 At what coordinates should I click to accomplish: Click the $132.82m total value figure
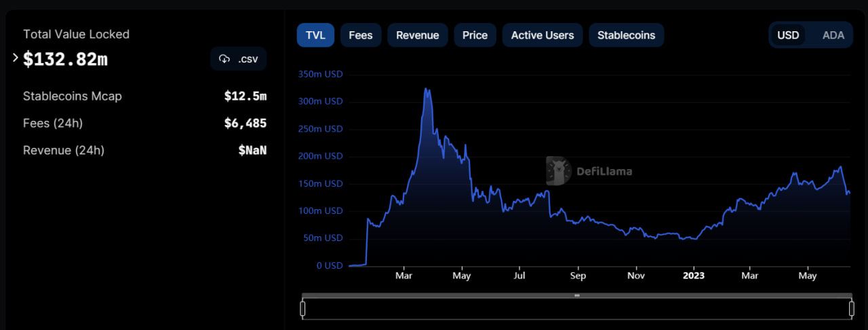coord(65,60)
